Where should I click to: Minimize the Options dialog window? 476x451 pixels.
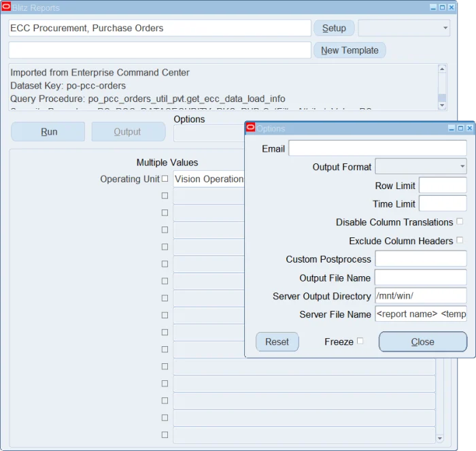pos(452,129)
